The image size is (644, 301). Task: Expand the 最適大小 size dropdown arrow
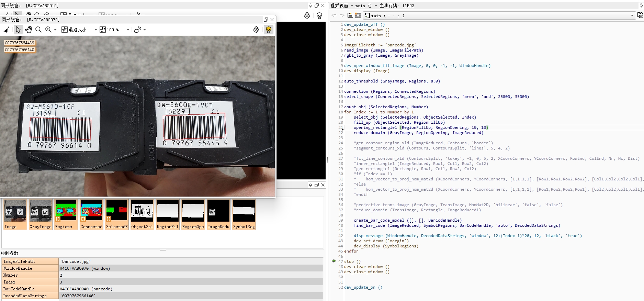coord(95,30)
